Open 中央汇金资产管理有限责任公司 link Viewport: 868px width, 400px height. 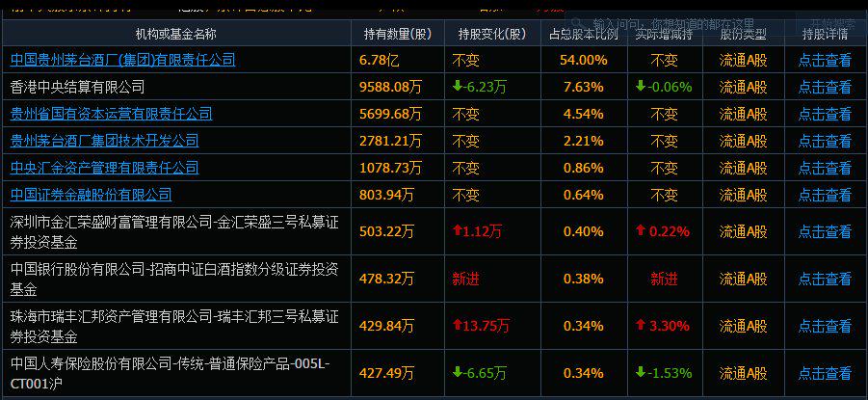105,168
